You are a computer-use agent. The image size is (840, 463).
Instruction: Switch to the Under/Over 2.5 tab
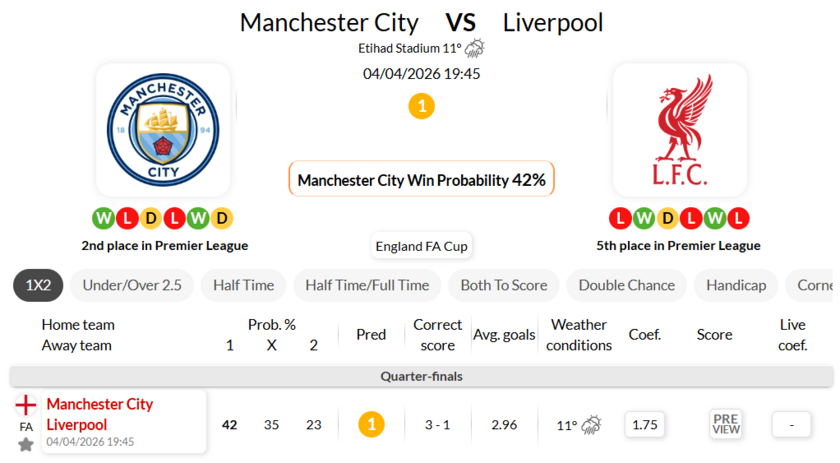(132, 285)
